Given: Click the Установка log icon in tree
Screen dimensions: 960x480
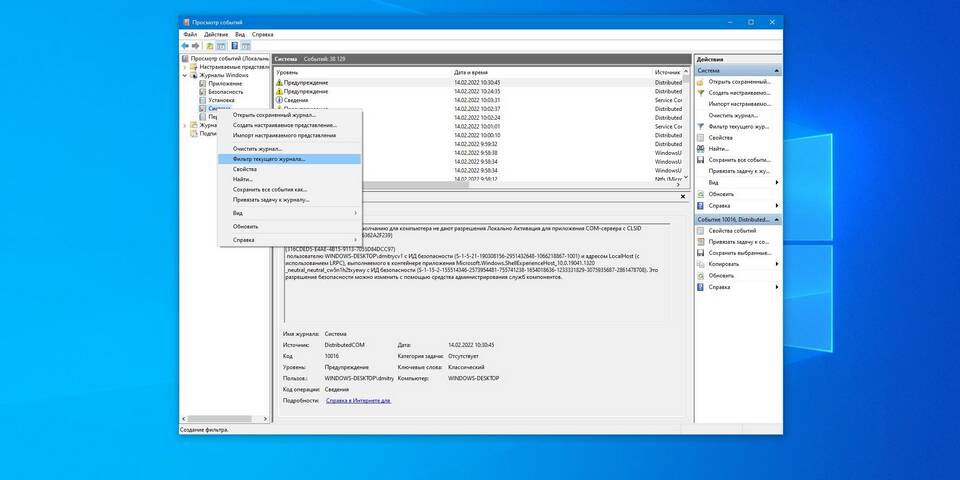Looking at the screenshot, I should [203, 100].
